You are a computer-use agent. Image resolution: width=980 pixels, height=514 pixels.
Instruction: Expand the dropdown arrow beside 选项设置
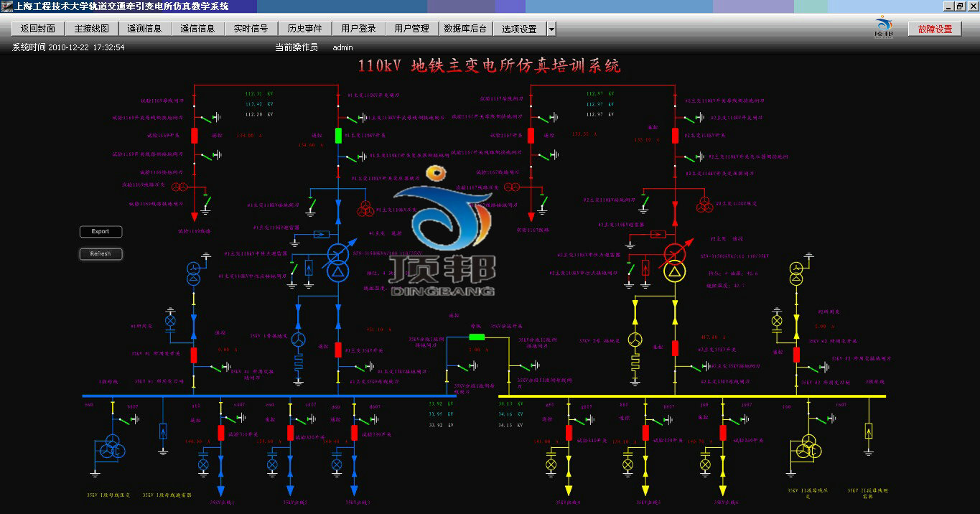(551, 29)
